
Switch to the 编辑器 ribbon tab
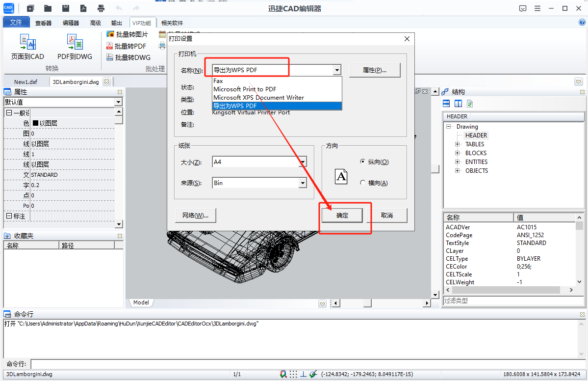pos(71,23)
